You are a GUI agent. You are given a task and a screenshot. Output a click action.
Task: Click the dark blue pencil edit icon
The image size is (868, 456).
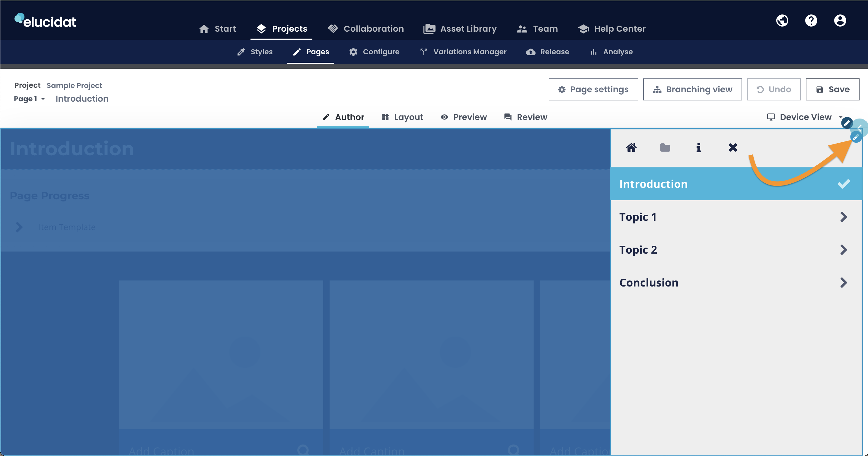pos(847,123)
